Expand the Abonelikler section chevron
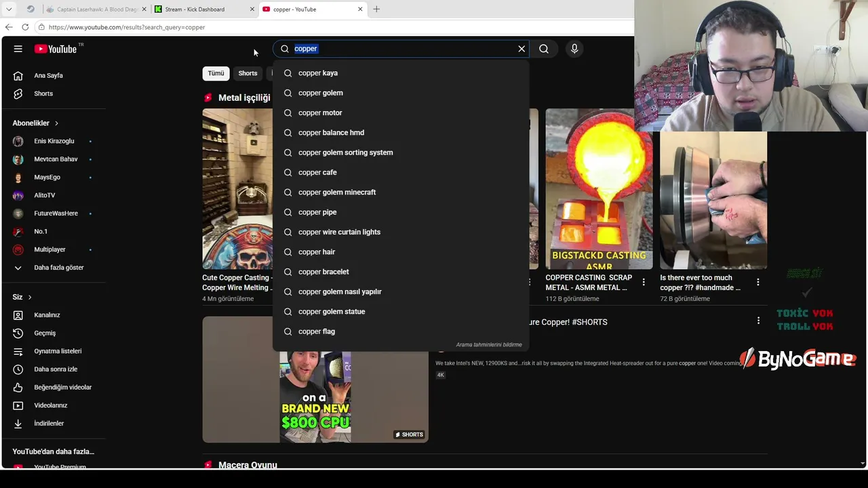Viewport: 868px width, 488px height. click(56, 123)
